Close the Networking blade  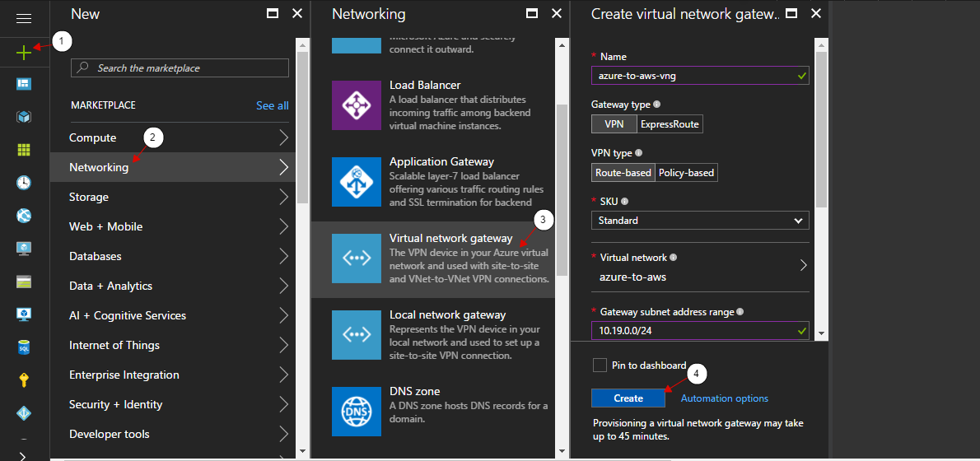point(557,13)
